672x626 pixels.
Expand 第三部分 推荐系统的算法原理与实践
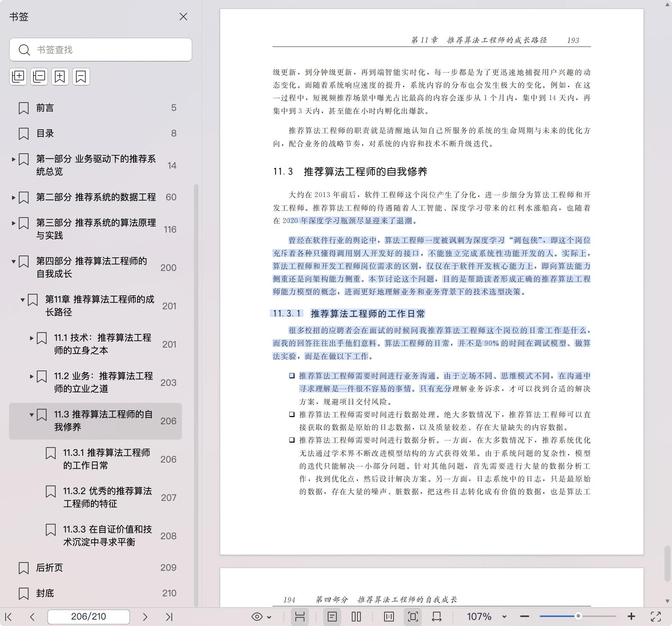point(14,223)
